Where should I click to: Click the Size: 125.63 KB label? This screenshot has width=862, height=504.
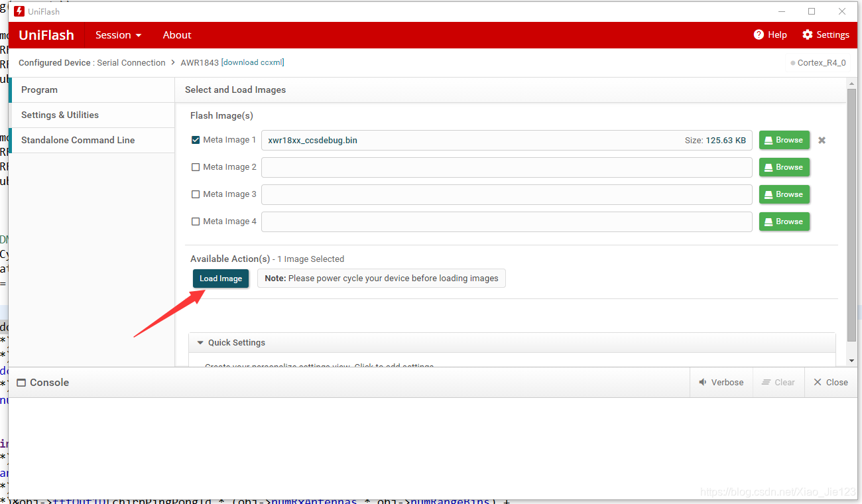[715, 140]
